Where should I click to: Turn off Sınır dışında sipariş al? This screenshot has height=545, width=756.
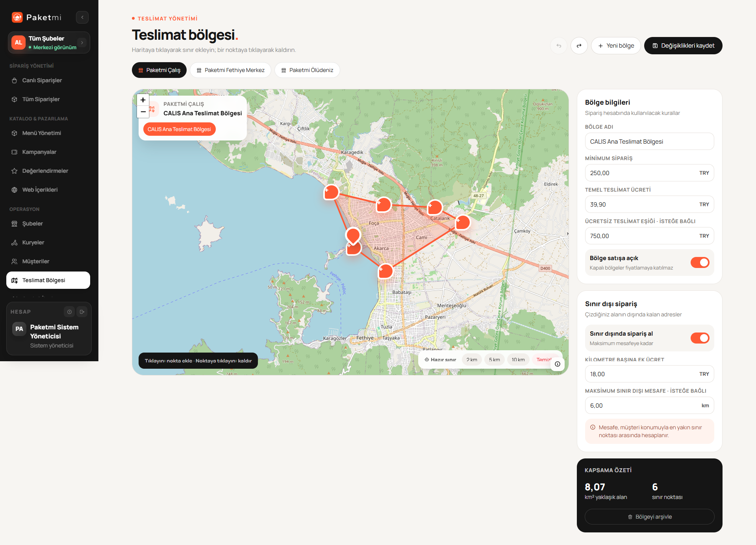(700, 338)
